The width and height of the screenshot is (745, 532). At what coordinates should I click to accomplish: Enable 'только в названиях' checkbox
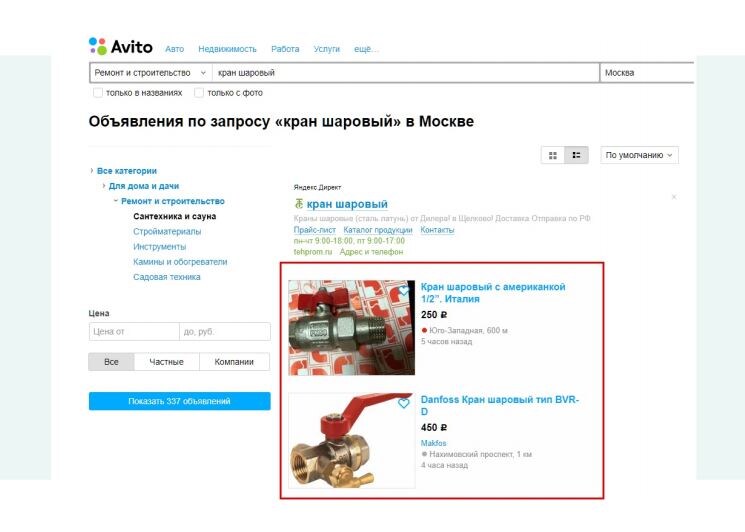97,93
